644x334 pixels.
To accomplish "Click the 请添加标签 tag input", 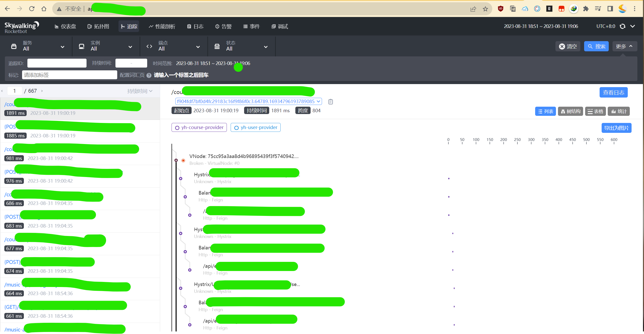I will pyautogui.click(x=70, y=75).
